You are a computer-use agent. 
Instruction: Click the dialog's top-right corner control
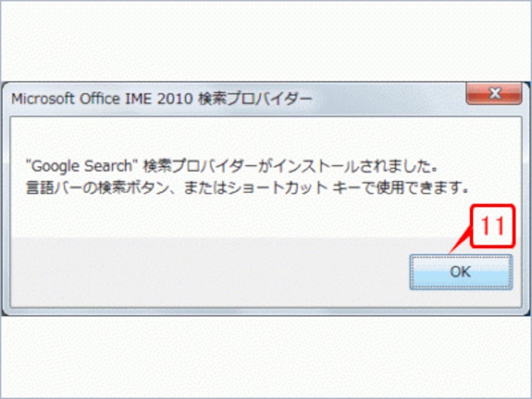click(x=495, y=94)
